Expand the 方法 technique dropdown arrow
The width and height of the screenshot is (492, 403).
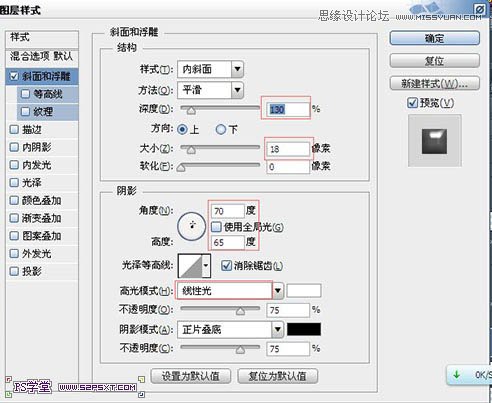point(237,90)
